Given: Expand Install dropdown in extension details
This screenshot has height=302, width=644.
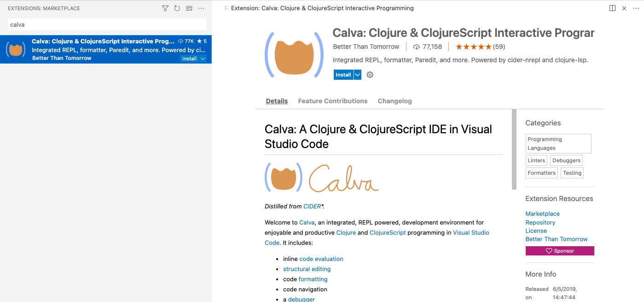Looking at the screenshot, I should (358, 75).
